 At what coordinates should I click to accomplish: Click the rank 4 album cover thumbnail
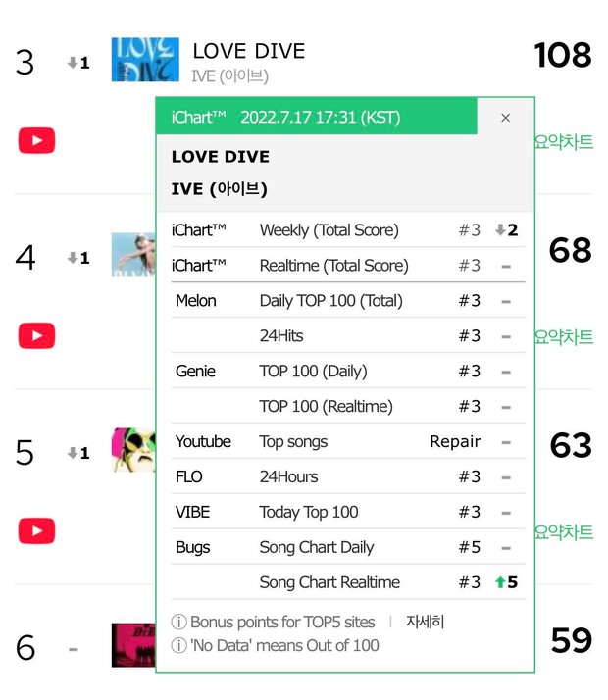click(x=133, y=255)
